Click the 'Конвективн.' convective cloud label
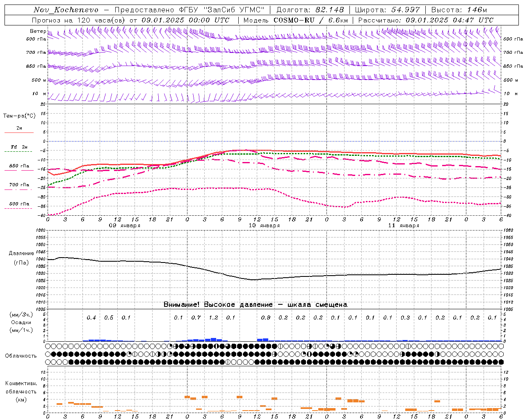 21,383
